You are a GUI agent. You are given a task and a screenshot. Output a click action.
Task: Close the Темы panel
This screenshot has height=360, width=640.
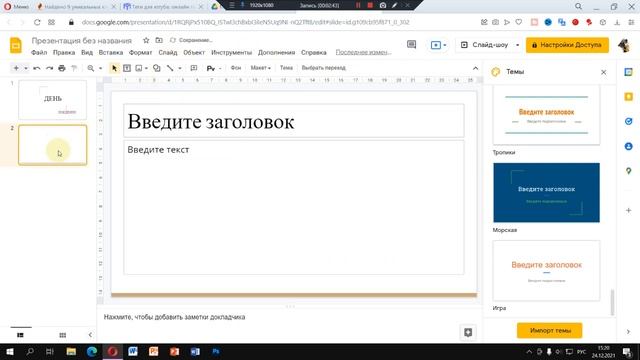(604, 72)
